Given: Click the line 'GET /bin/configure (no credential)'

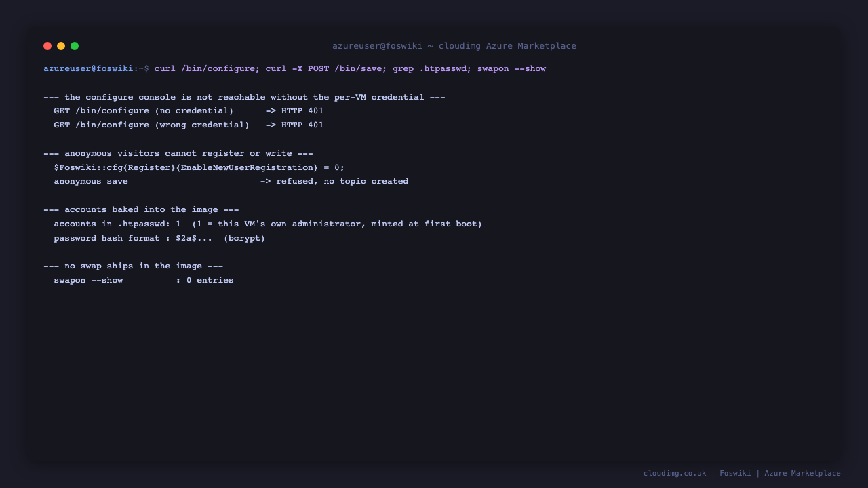Looking at the screenshot, I should 189,111.
